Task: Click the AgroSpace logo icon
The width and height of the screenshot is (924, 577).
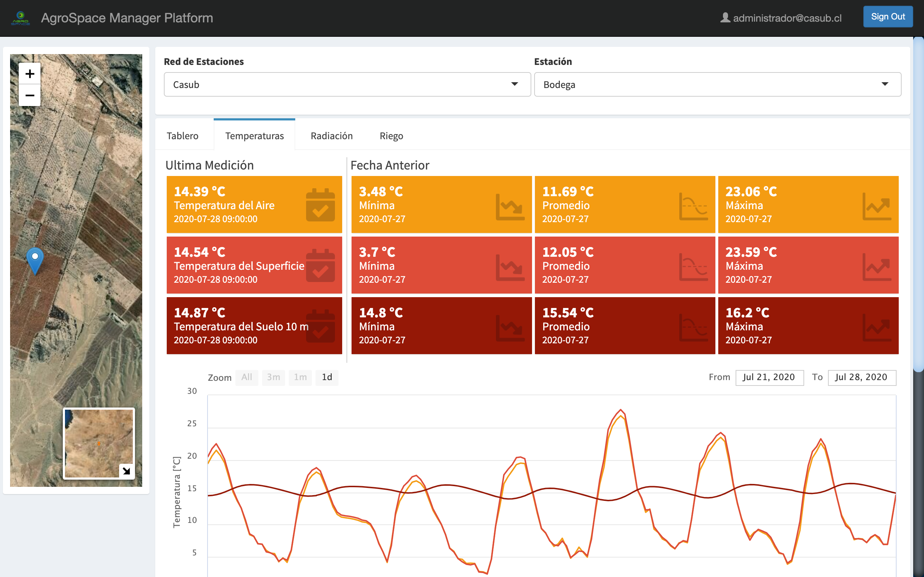Action: (x=21, y=18)
